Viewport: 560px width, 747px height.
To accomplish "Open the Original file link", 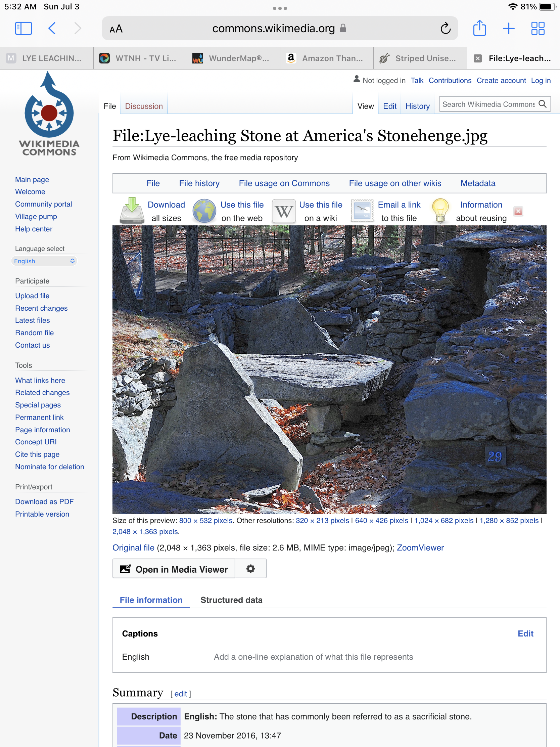I will coord(133,548).
